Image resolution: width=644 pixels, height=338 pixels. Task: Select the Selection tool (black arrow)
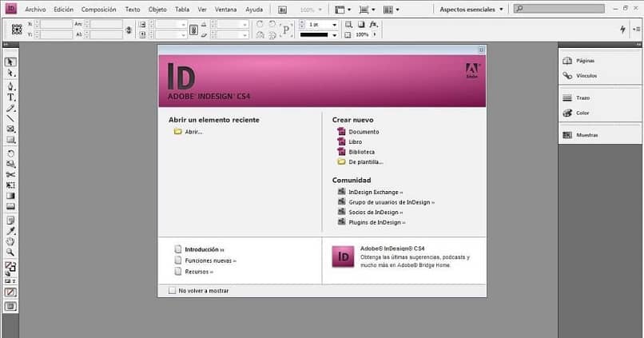point(10,62)
